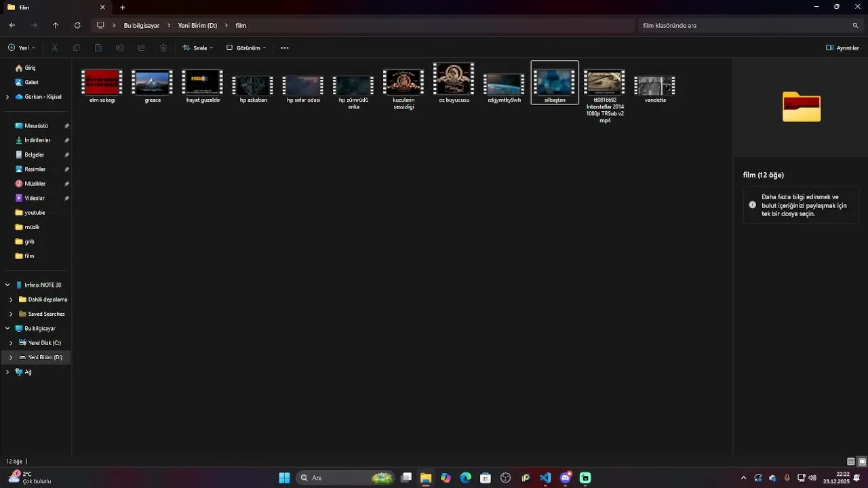The height and width of the screenshot is (488, 868).
Task: Open Belgeler quick access folder
Action: (34, 155)
